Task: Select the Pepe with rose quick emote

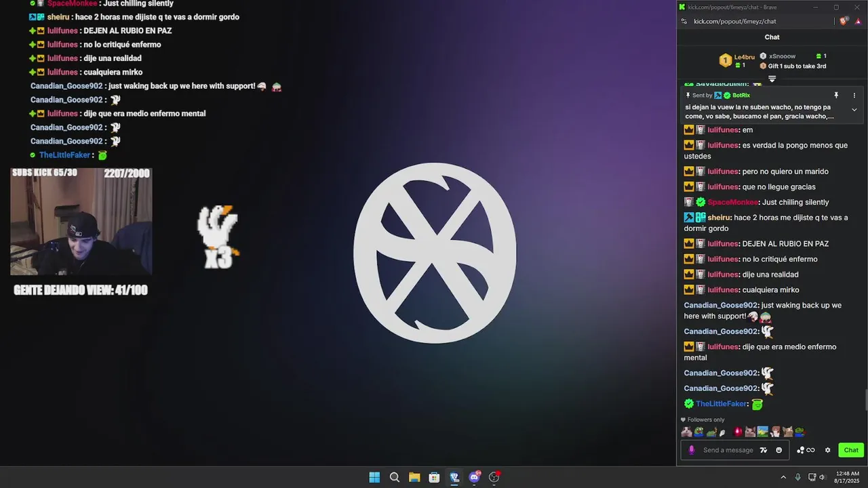Action: pyautogui.click(x=800, y=432)
